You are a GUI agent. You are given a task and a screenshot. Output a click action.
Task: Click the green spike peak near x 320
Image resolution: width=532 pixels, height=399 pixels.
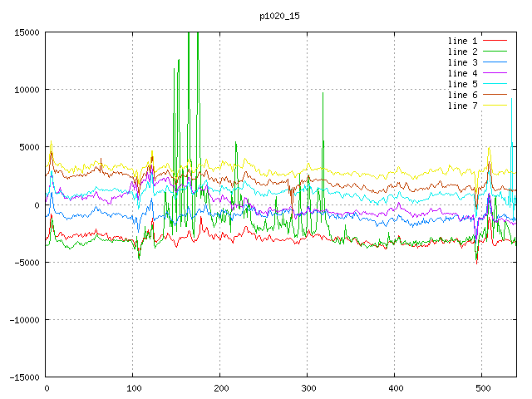click(323, 93)
